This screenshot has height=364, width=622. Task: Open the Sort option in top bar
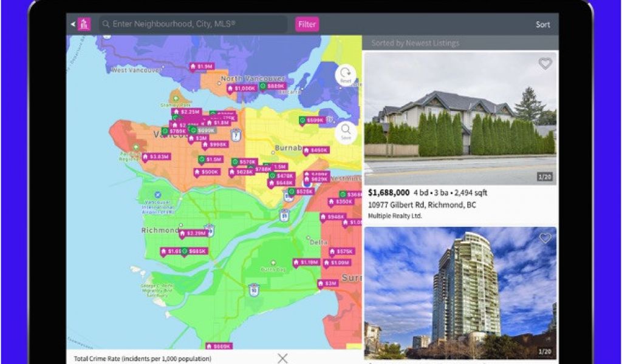pyautogui.click(x=542, y=24)
